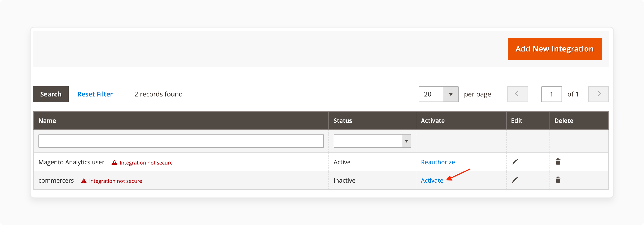
Task: Click the per page label
Action: coord(477,94)
